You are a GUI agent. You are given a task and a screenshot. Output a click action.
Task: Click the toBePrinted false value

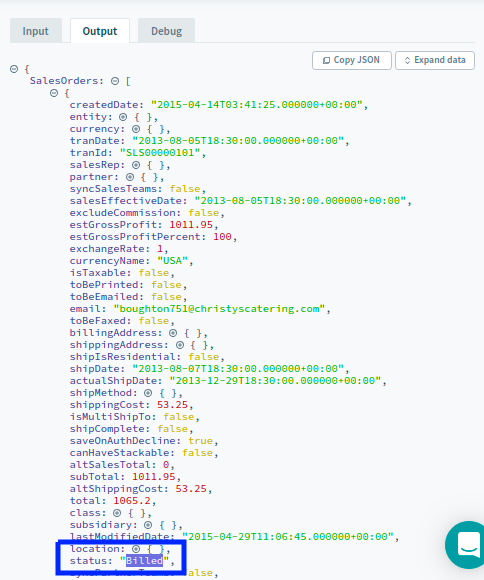166,285
